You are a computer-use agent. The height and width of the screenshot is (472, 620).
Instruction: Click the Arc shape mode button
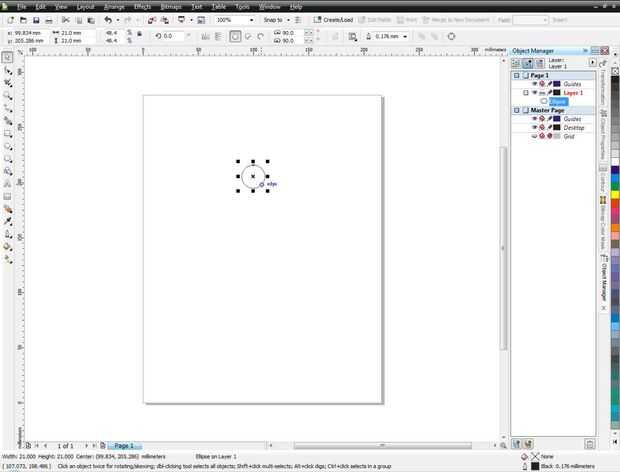coord(261,36)
